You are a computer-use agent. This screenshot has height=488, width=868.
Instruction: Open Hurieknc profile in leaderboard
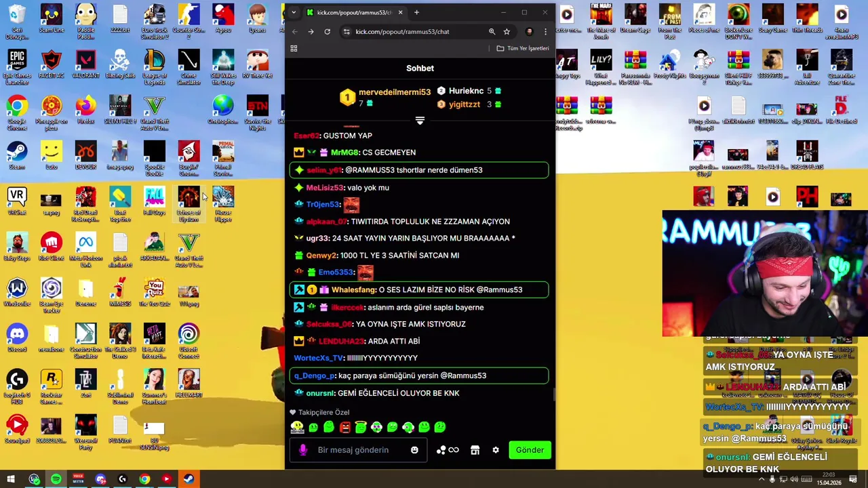point(466,91)
